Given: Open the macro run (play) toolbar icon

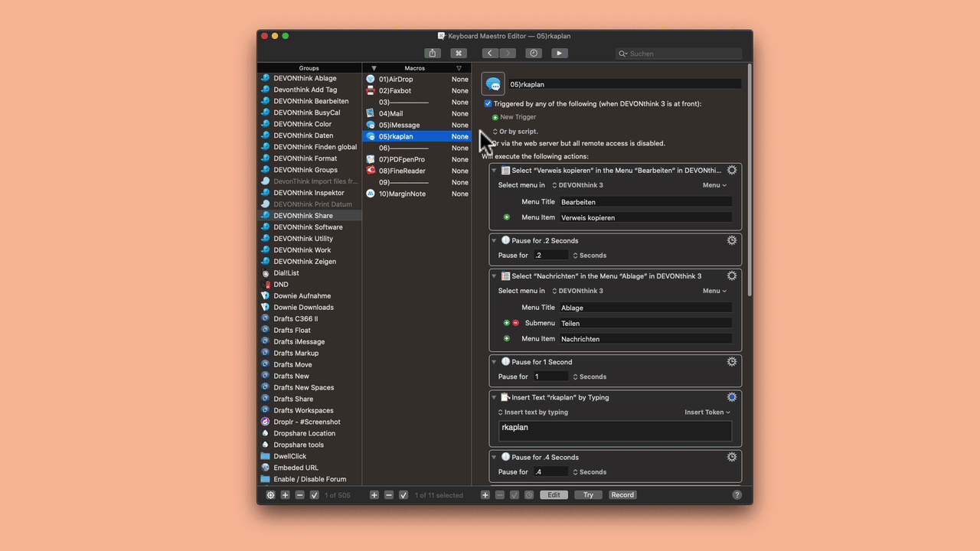Looking at the screenshot, I should (559, 53).
